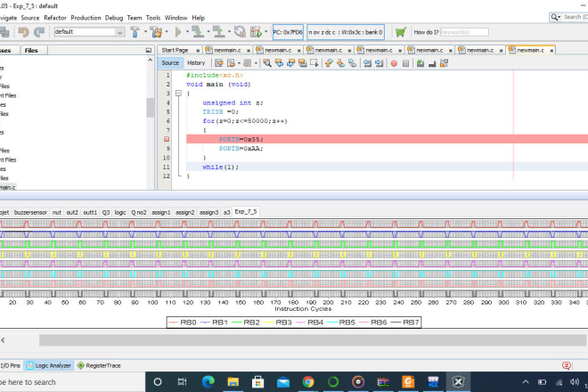
Task: Open the Refactor menu
Action: 55,18
